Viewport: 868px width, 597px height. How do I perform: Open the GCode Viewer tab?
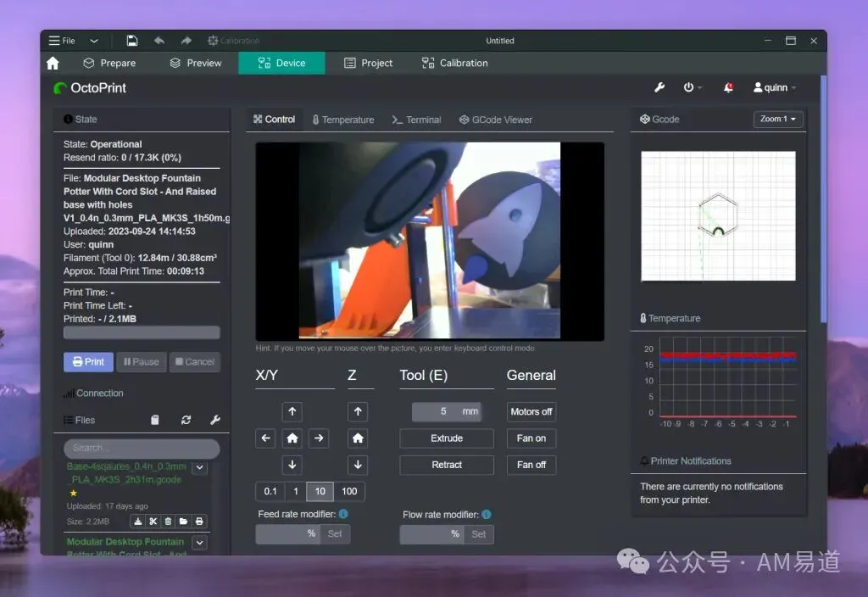tap(495, 120)
